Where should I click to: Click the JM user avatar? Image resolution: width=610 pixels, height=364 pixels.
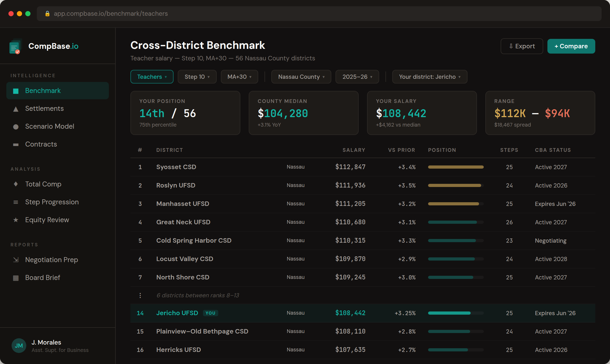[19, 346]
